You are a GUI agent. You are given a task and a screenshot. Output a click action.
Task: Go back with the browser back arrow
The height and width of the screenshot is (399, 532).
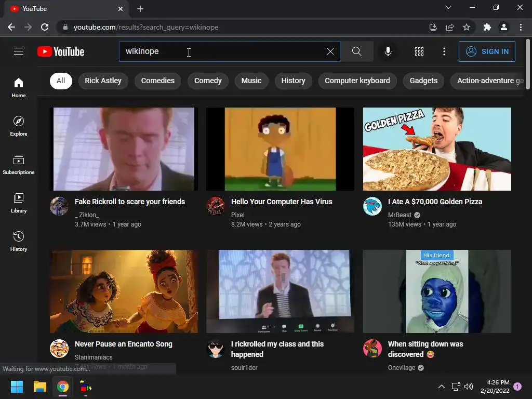pos(11,27)
